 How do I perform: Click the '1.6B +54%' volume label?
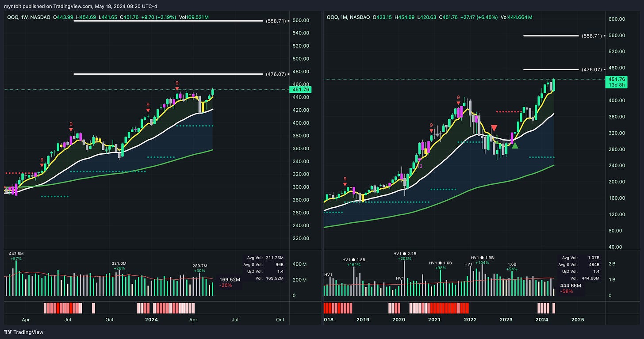511,266
